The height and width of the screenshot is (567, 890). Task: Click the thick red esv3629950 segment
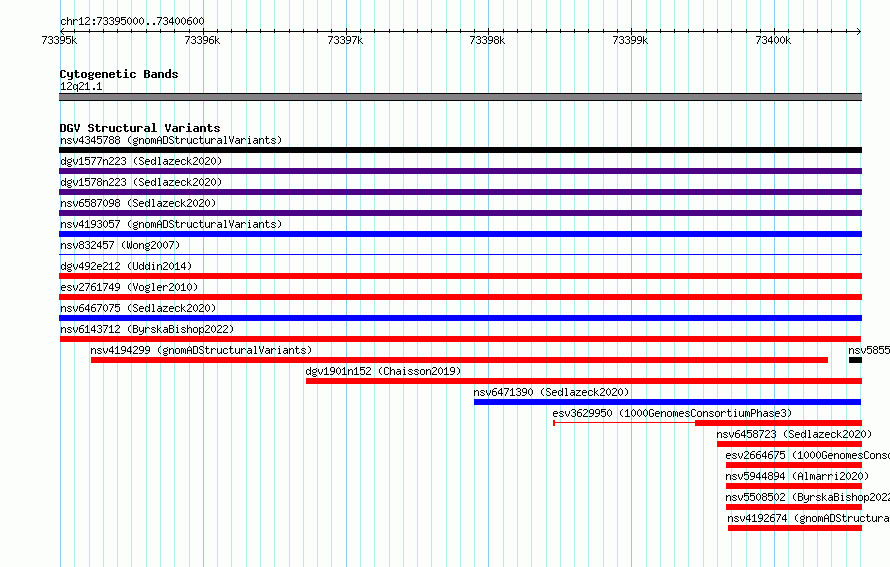pyautogui.click(x=779, y=423)
